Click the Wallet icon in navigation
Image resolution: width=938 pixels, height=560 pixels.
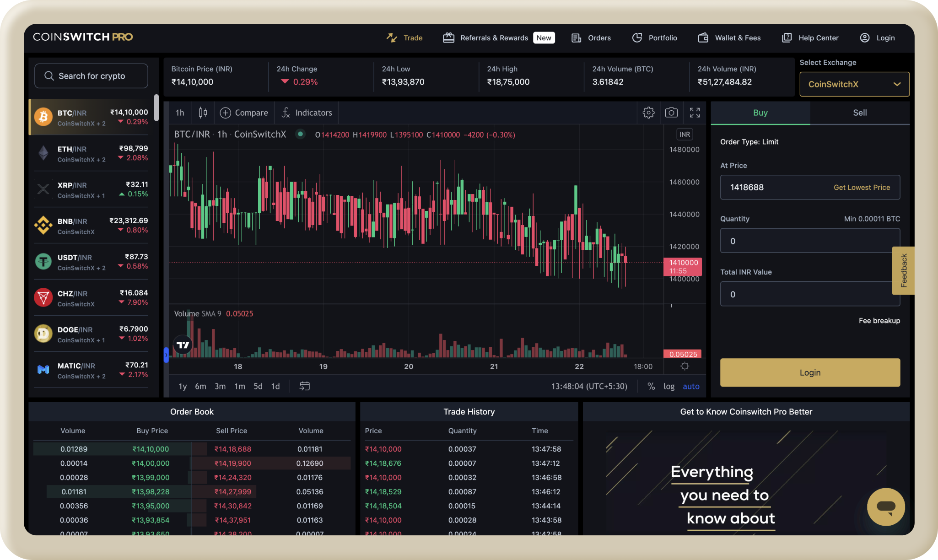(703, 38)
